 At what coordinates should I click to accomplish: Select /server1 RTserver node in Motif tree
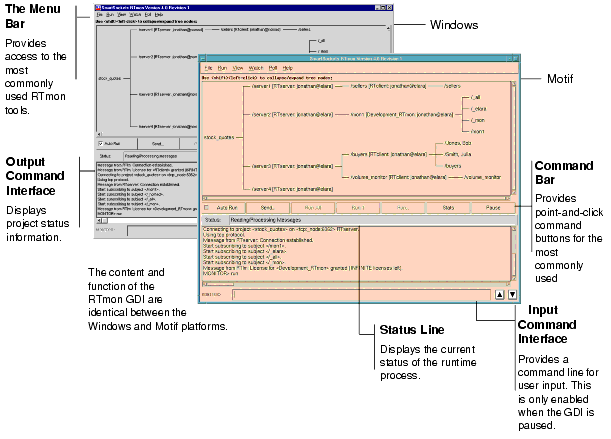click(292, 86)
